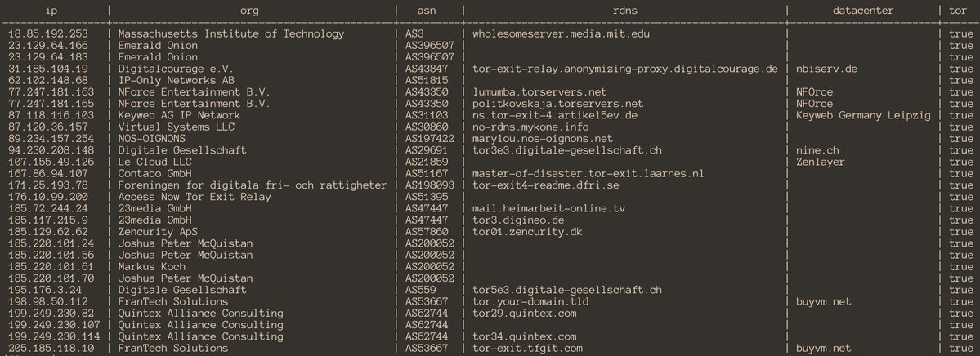This screenshot has height=356, width=980.
Task: Click the "org" column header
Action: pos(250,11)
